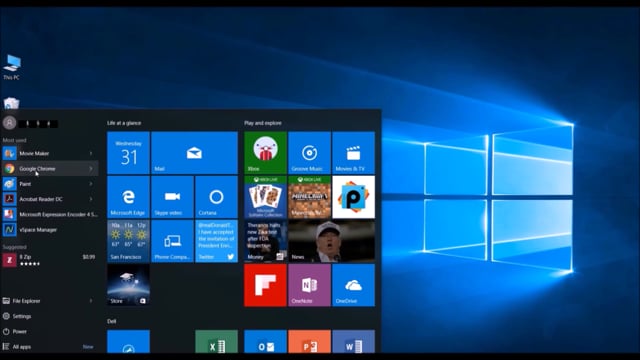Expand Acrobat Reader DC jump list arrow
The height and width of the screenshot is (360, 640).
click(x=91, y=199)
